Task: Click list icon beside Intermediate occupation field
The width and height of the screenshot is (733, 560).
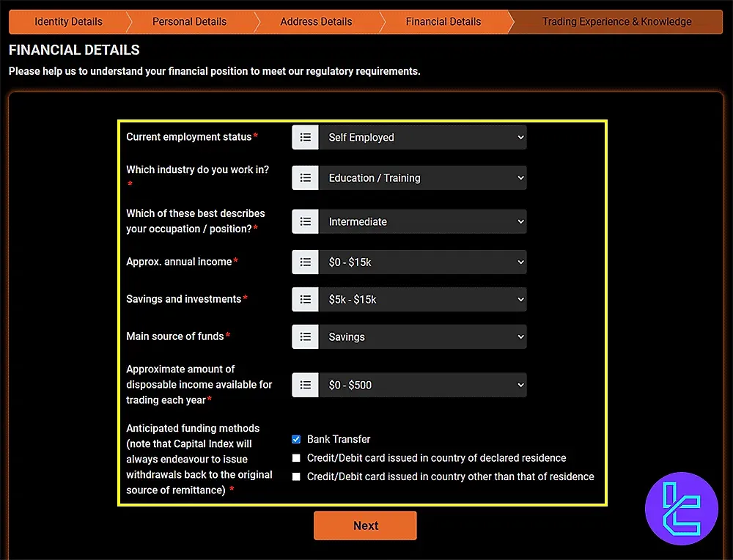Action: [x=306, y=221]
